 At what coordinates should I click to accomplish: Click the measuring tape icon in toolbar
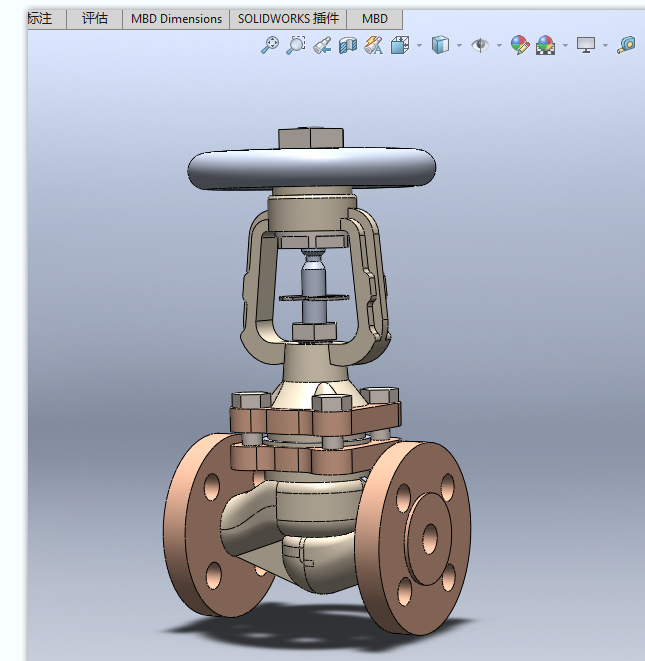[627, 45]
